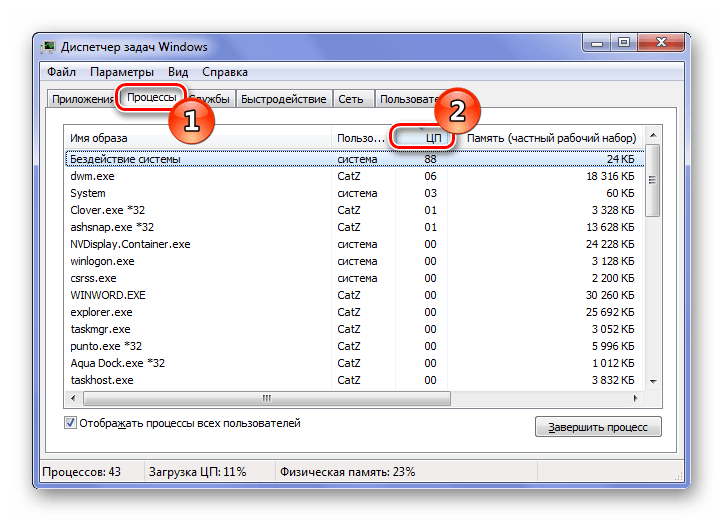Open the Вид menu
The image size is (724, 522).
[178, 72]
